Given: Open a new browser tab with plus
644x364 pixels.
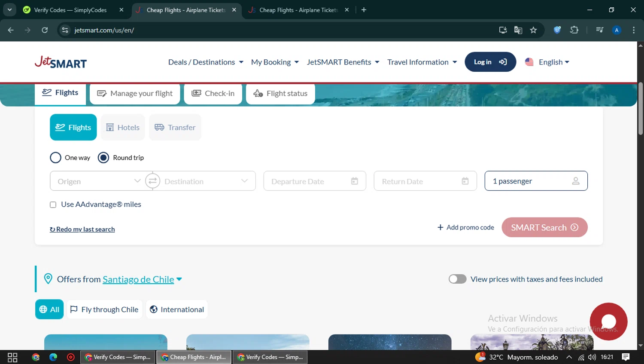Looking at the screenshot, I should (364, 10).
